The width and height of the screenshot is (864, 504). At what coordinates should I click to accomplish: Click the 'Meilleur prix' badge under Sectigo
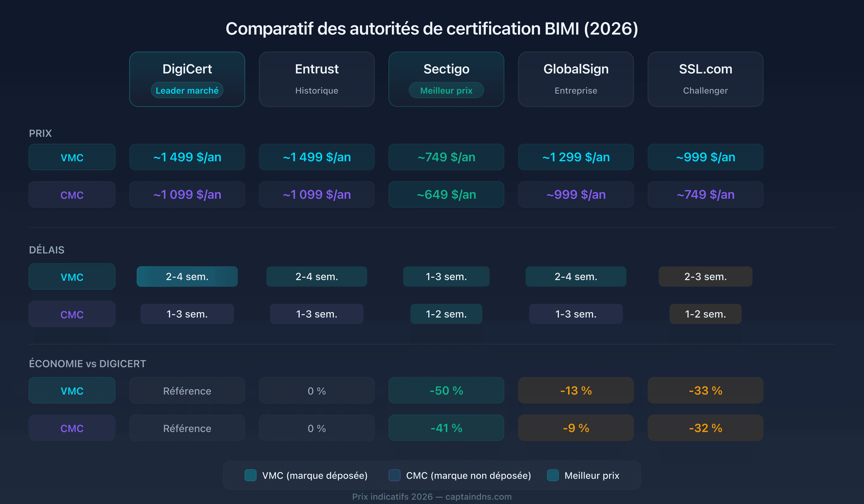[446, 90]
